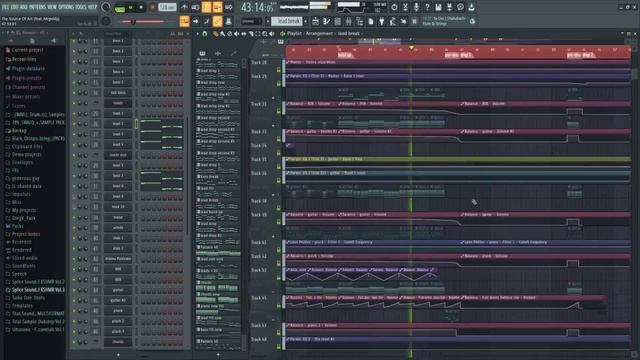Image resolution: width=640 pixels, height=360 pixels.
Task: Select the 'chords' channel button
Action: click(x=118, y=342)
